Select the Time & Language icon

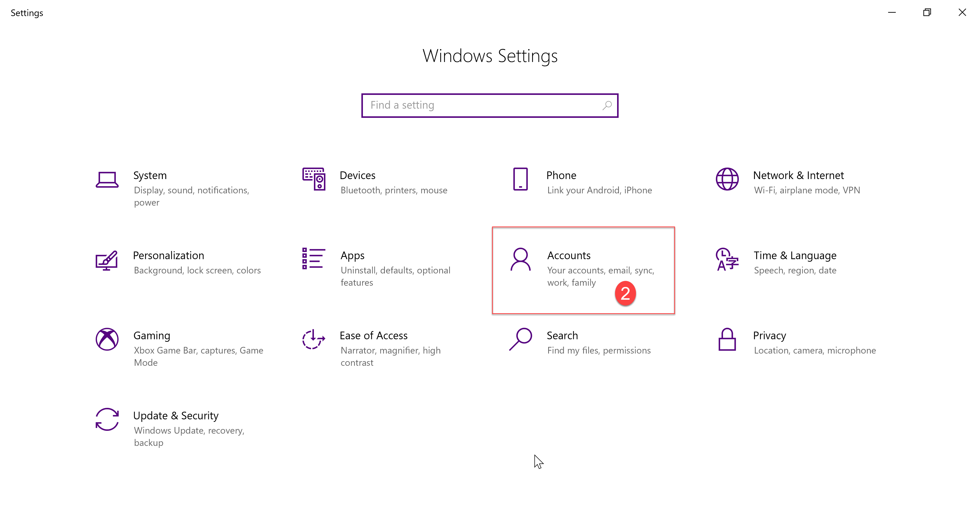click(727, 259)
